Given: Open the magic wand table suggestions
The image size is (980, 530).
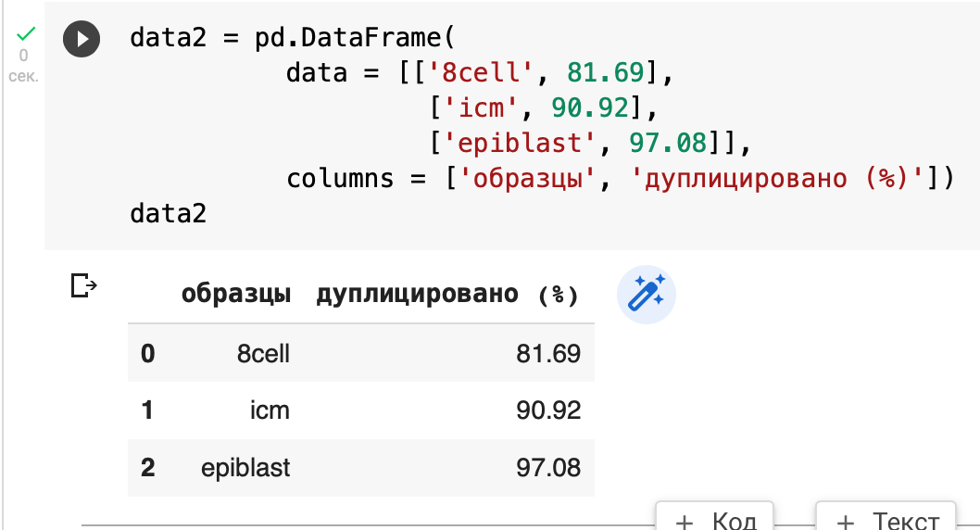Looking at the screenshot, I should pyautogui.click(x=647, y=294).
